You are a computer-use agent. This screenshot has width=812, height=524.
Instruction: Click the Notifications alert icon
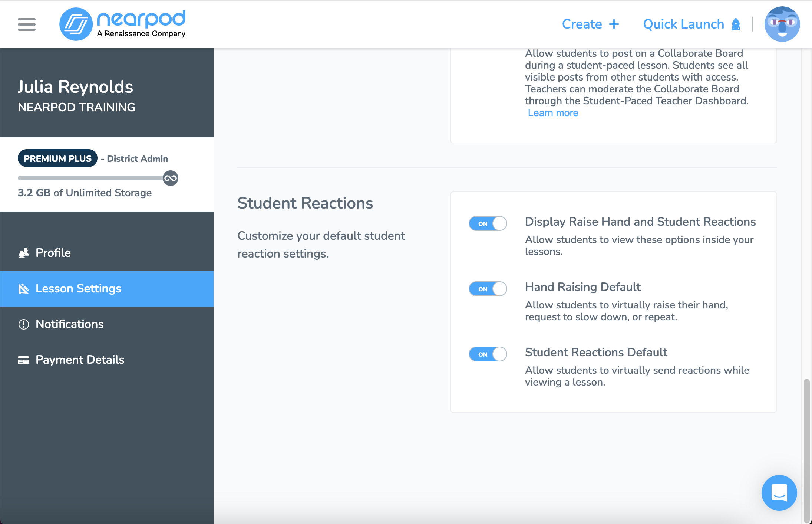pos(23,324)
